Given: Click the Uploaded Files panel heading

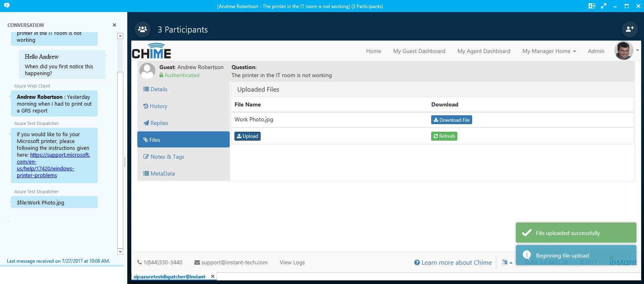Looking at the screenshot, I should tap(258, 89).
